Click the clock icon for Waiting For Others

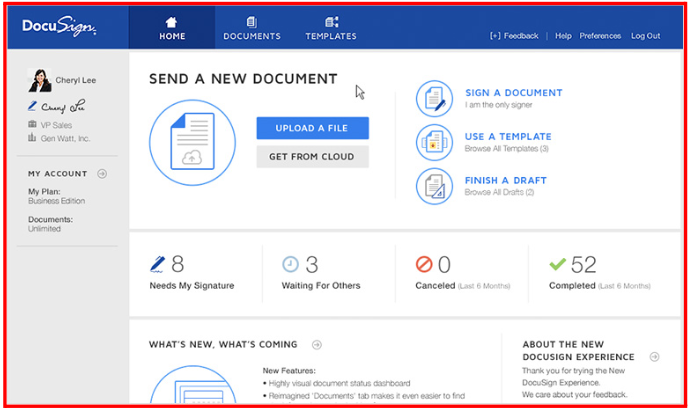(290, 264)
